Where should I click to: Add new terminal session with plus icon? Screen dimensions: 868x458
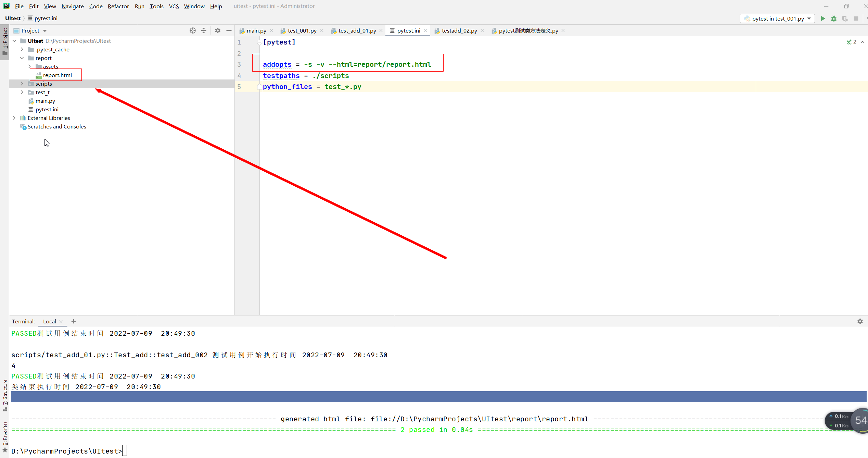tap(74, 321)
